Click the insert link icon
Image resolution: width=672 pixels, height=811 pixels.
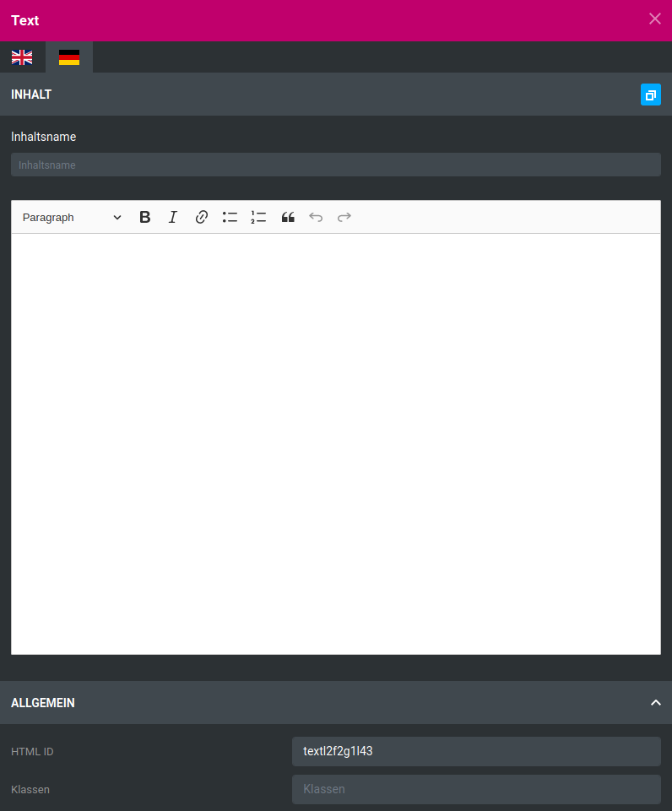201,217
